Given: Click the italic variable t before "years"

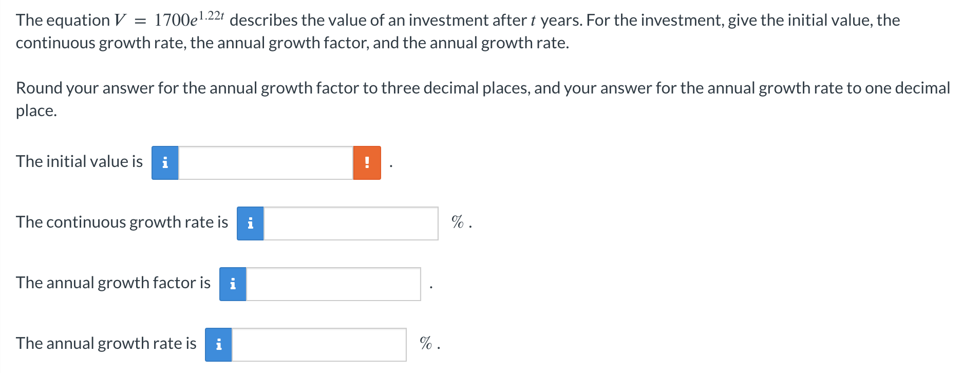Looking at the screenshot, I should click(533, 21).
